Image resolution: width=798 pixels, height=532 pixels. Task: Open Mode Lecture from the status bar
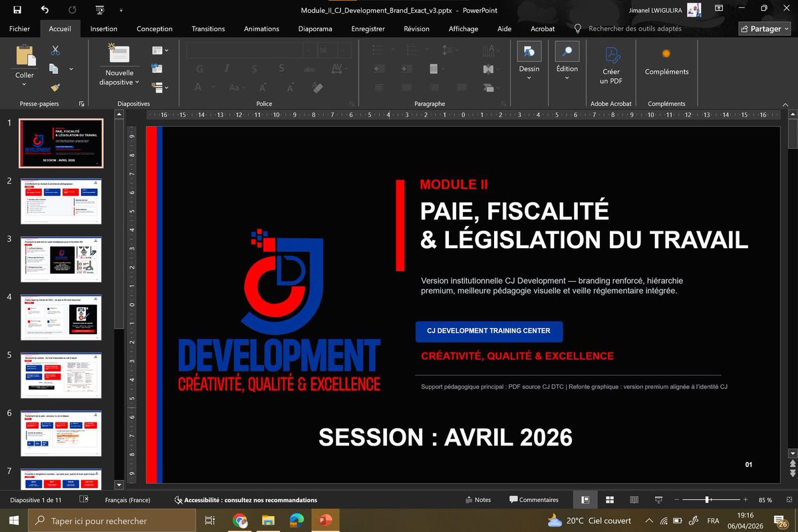coord(634,499)
